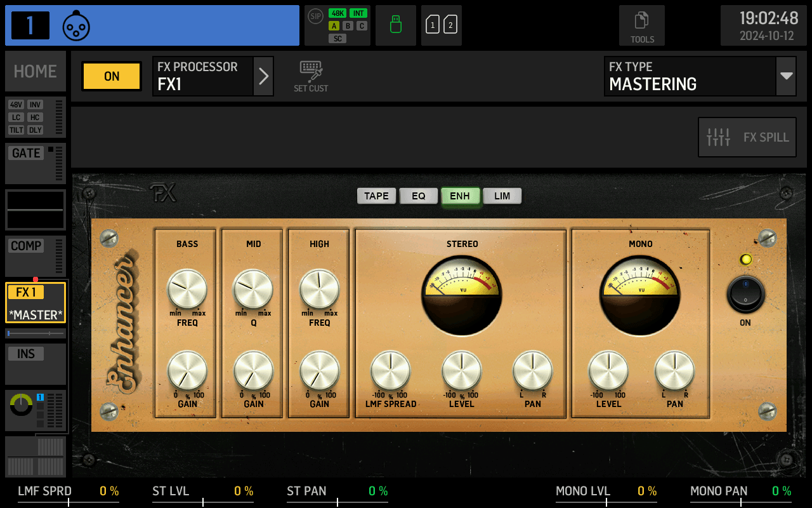Image resolution: width=812 pixels, height=508 pixels.
Task: Open the SD card slots icon
Action: pyautogui.click(x=442, y=25)
